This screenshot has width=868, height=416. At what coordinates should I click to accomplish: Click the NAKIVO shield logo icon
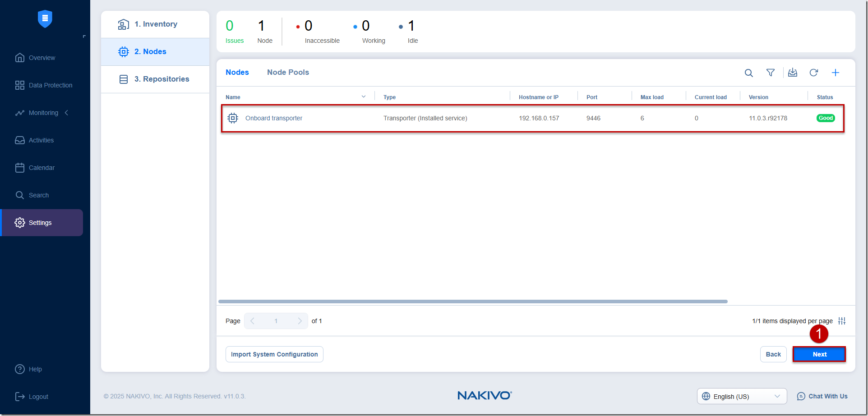(45, 19)
